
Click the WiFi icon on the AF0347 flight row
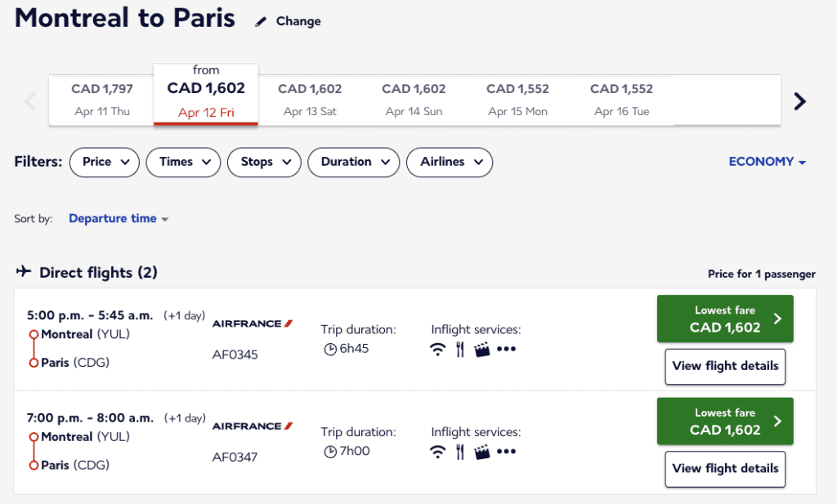[437, 451]
